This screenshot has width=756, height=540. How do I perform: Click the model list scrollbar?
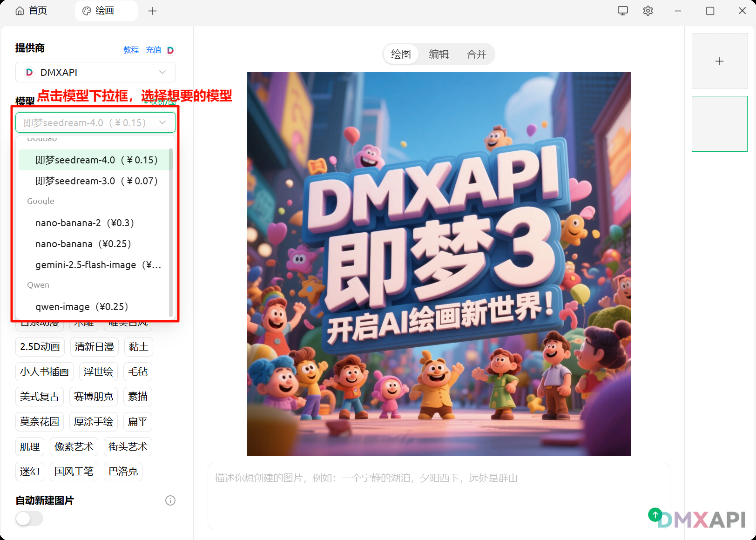171,232
